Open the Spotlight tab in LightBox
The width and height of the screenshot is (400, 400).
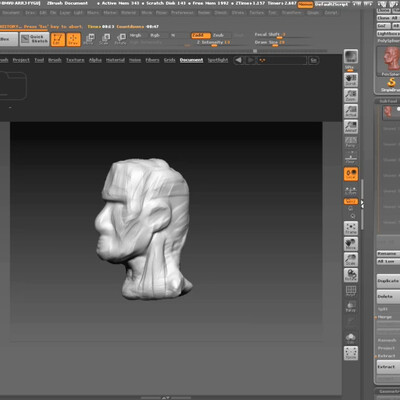pyautogui.click(x=218, y=60)
